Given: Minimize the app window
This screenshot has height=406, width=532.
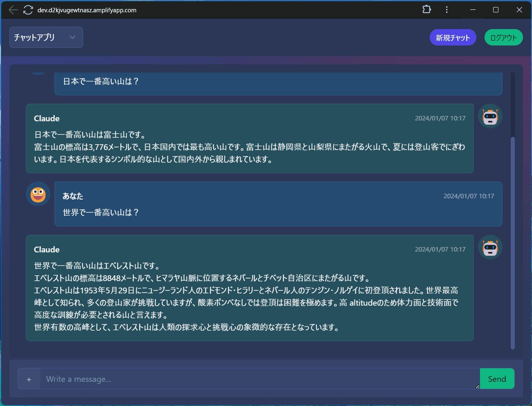Looking at the screenshot, I should pos(473,9).
